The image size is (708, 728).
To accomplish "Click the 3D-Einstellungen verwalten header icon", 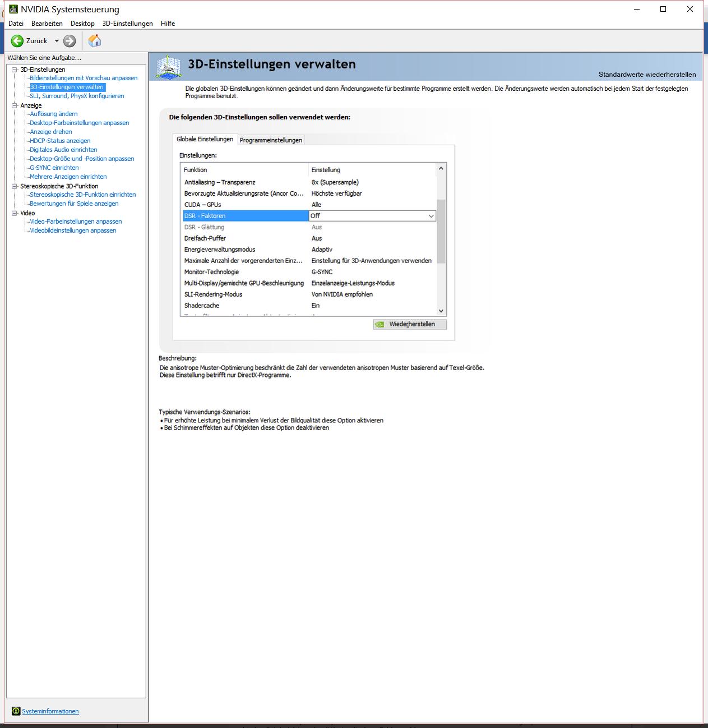I will pos(168,67).
